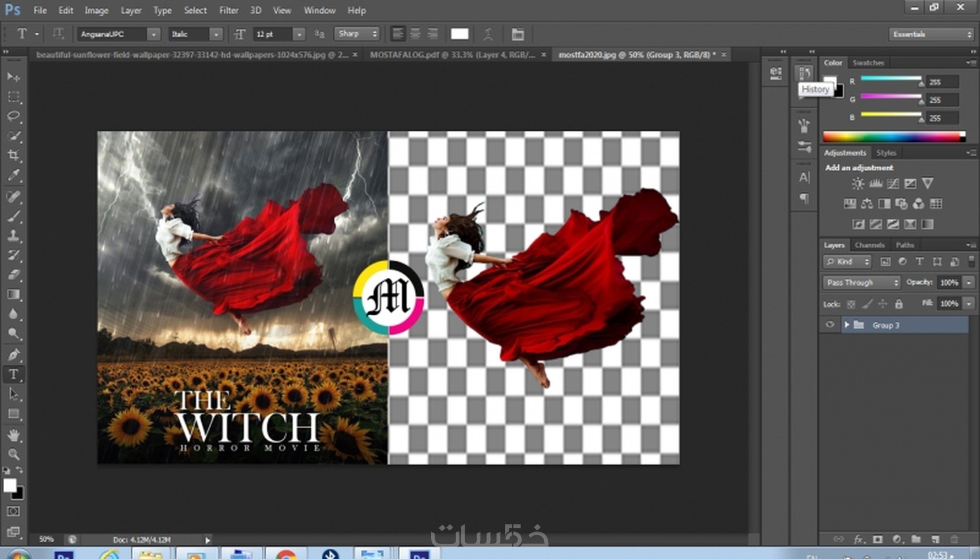Toggle lock position

883,304
